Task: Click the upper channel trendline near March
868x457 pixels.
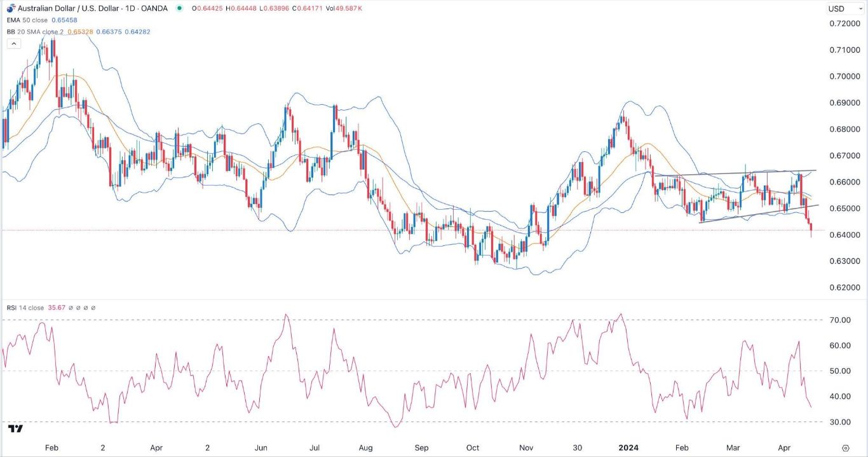Action: click(x=735, y=173)
